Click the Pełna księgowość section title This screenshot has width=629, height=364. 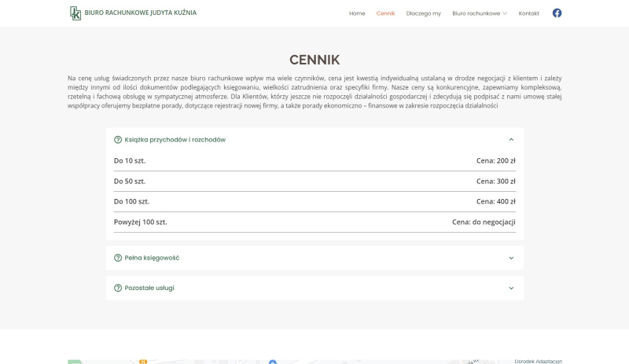click(152, 258)
